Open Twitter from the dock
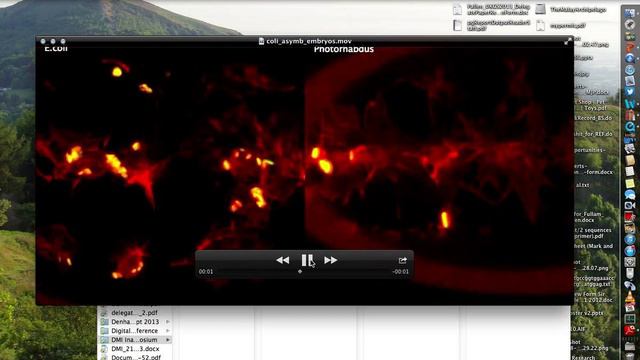640x360 pixels. (630, 92)
